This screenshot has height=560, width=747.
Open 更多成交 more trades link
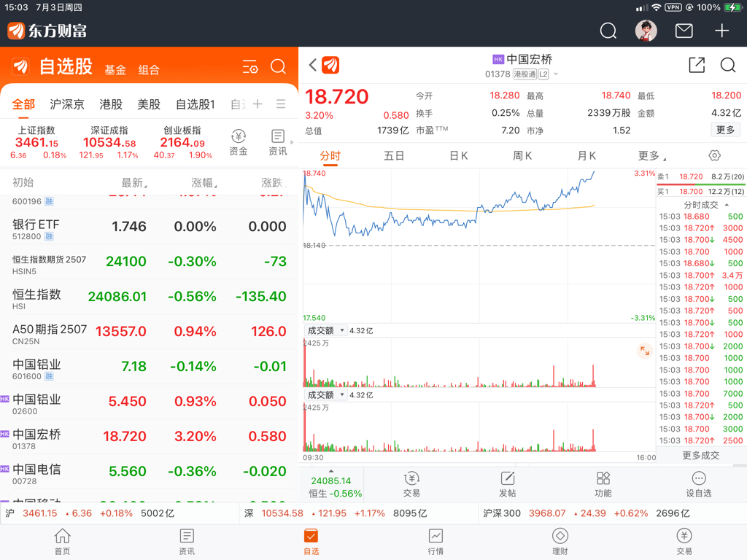pos(700,456)
